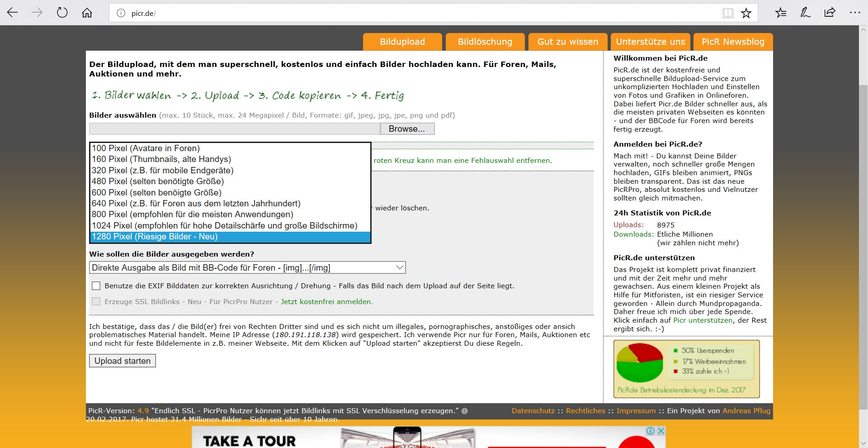Click the browser refresh icon
Viewport: 868px width, 448px height.
click(x=62, y=13)
